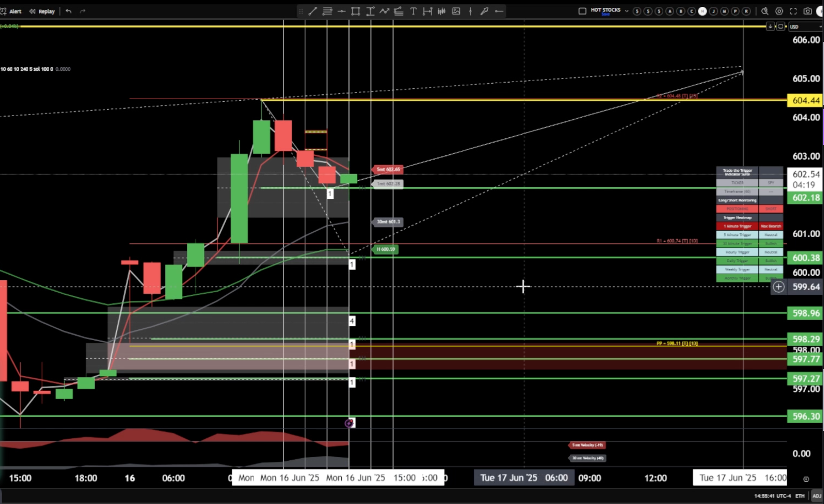The height and width of the screenshot is (504, 824).
Task: Click the 602.18 green price label
Action: 805,198
